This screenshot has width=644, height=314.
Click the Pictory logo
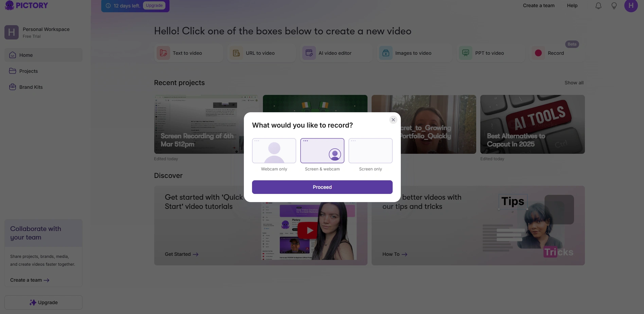click(26, 5)
